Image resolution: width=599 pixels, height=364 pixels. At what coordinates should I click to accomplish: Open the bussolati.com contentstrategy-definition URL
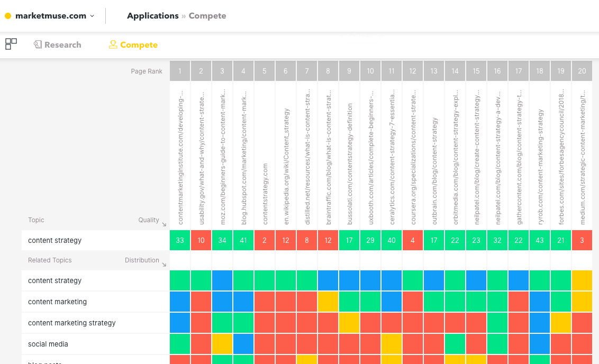[350, 164]
